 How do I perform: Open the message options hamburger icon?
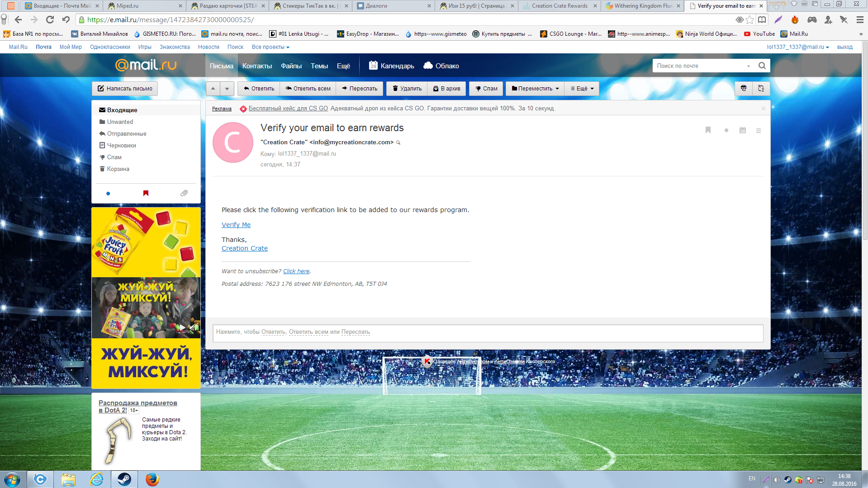pyautogui.click(x=759, y=131)
